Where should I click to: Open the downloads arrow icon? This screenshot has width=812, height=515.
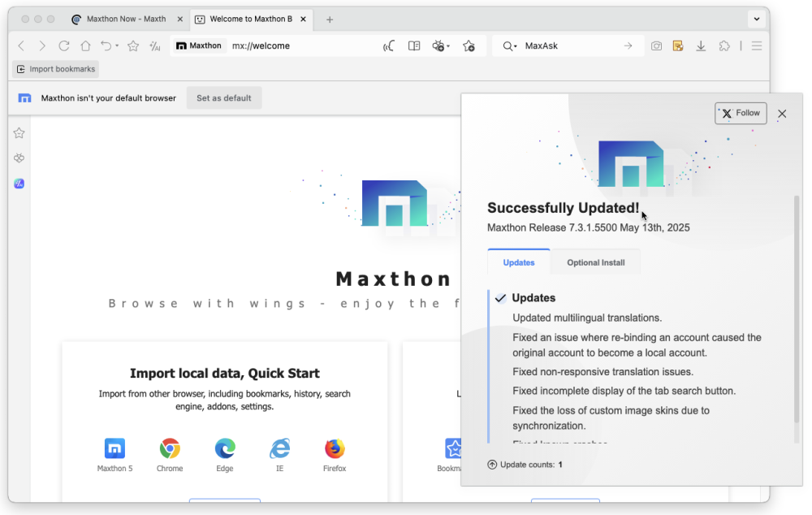pos(701,46)
